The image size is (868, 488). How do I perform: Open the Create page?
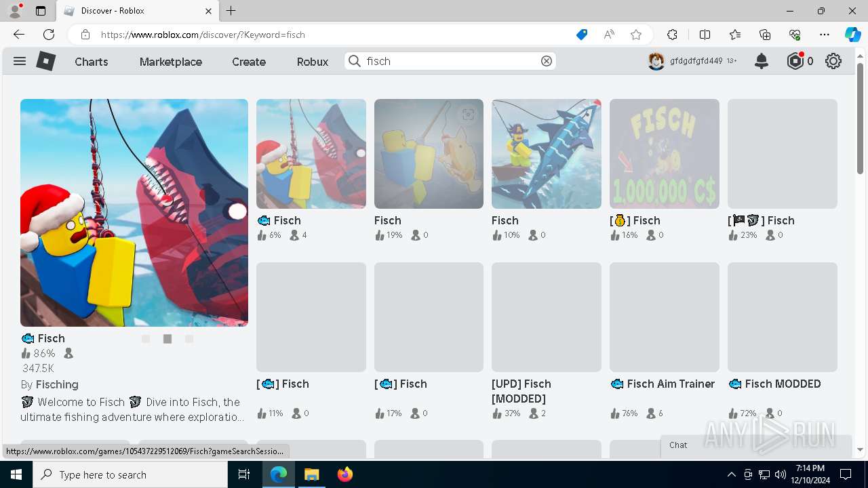tap(249, 62)
